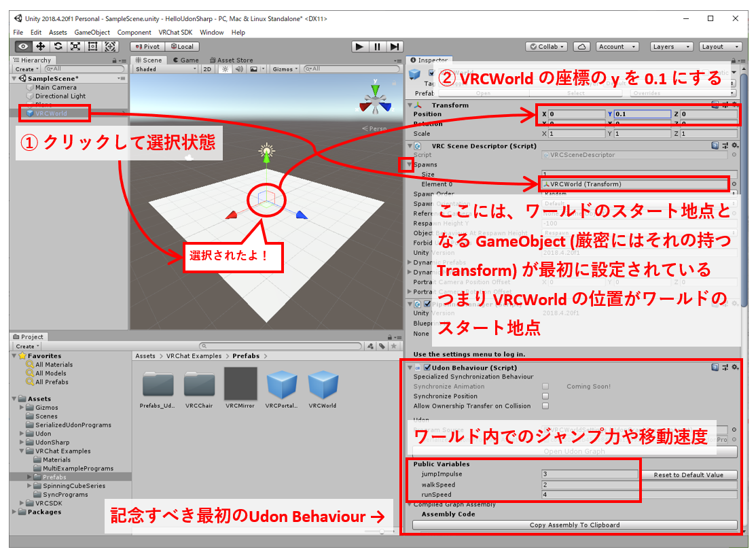This screenshot has height=558, width=756.
Task: Collapse VRChat Examples folder tree
Action: [x=22, y=451]
